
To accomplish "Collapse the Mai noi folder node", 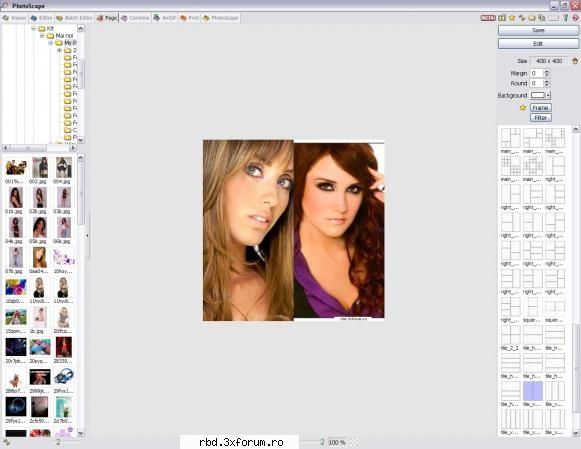I will click(x=42, y=36).
